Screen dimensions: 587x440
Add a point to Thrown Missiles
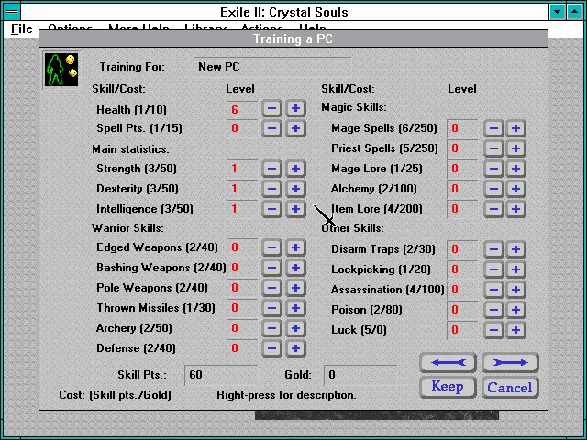pyautogui.click(x=295, y=308)
